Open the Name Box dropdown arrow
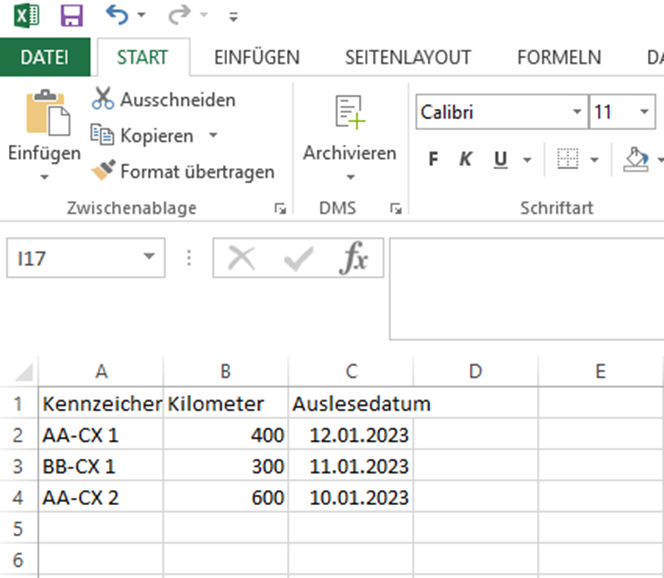Image resolution: width=664 pixels, height=578 pixels. [x=149, y=258]
